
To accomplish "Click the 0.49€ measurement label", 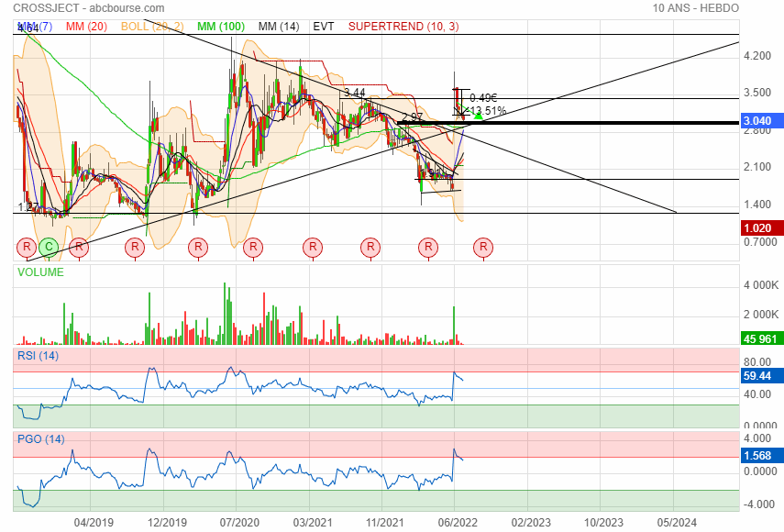I will 483,98.
